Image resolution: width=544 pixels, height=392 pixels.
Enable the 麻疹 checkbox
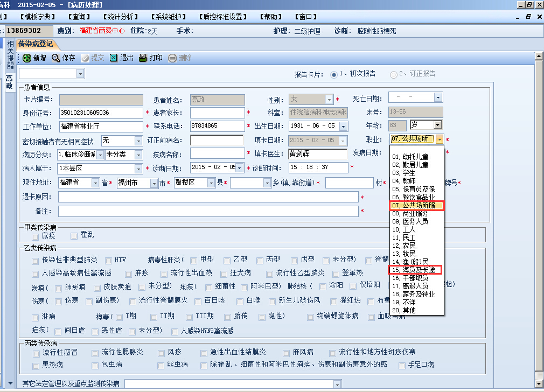coord(129,274)
